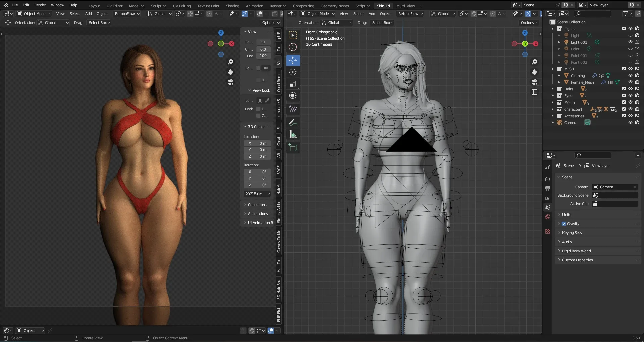Hide Light.001 in viewport via eye icon
The width and height of the screenshot is (644, 342).
[630, 42]
